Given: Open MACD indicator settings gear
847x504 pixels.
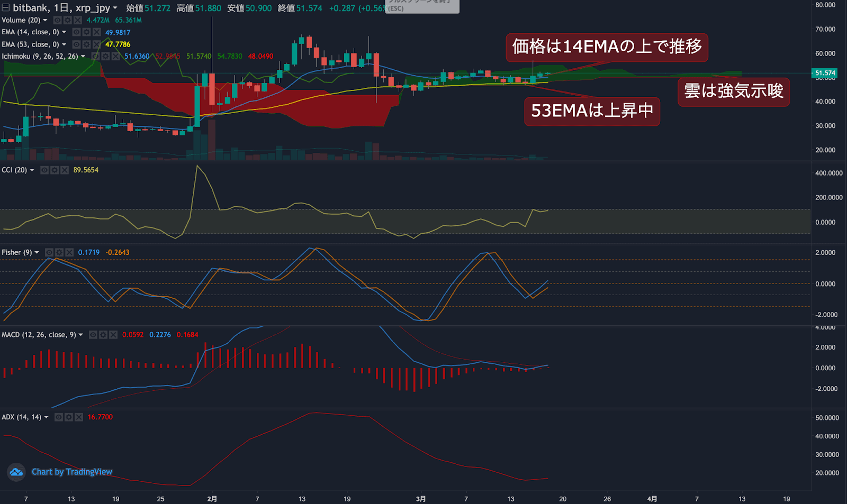Looking at the screenshot, I should (x=103, y=335).
